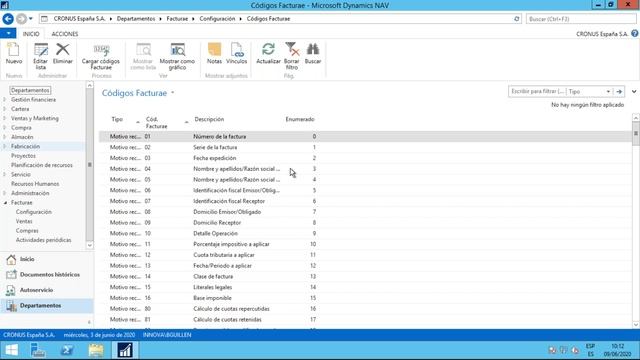Switch to the INICIO tab
Screen dimensions: 640x360
(x=31, y=34)
